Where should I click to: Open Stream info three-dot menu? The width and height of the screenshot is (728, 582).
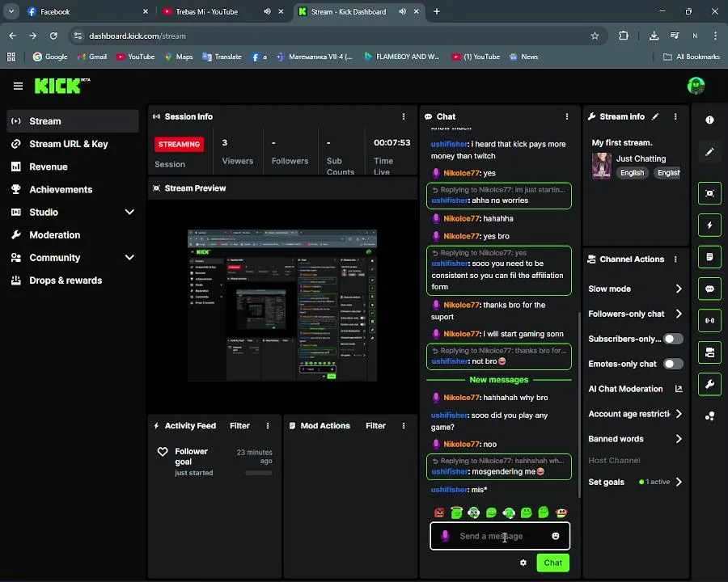coord(675,116)
